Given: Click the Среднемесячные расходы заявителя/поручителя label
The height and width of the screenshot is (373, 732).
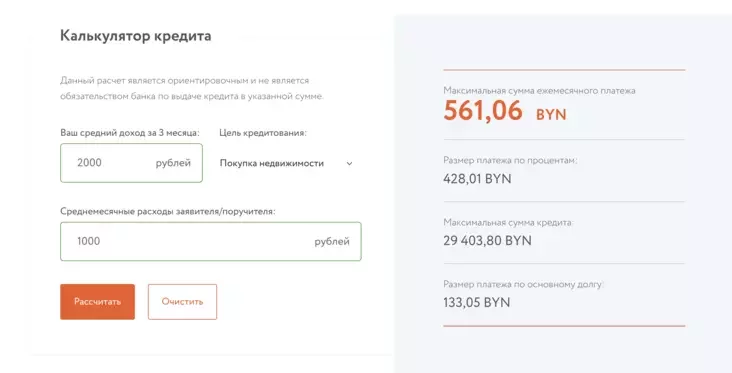Looking at the screenshot, I should coord(168,211).
